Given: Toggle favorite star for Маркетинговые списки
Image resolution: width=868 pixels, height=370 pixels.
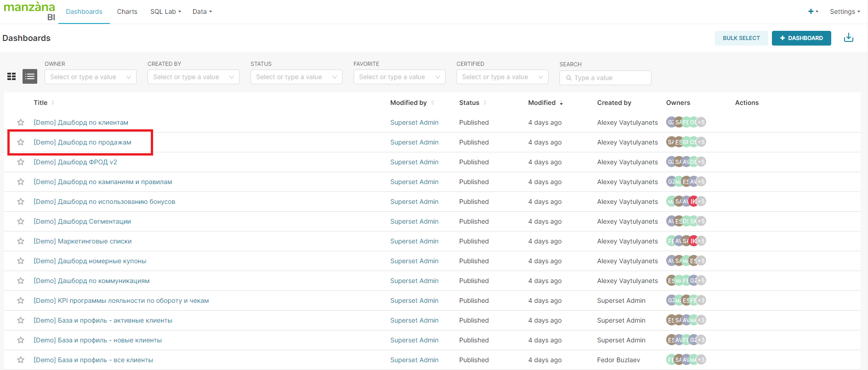Looking at the screenshot, I should [21, 241].
